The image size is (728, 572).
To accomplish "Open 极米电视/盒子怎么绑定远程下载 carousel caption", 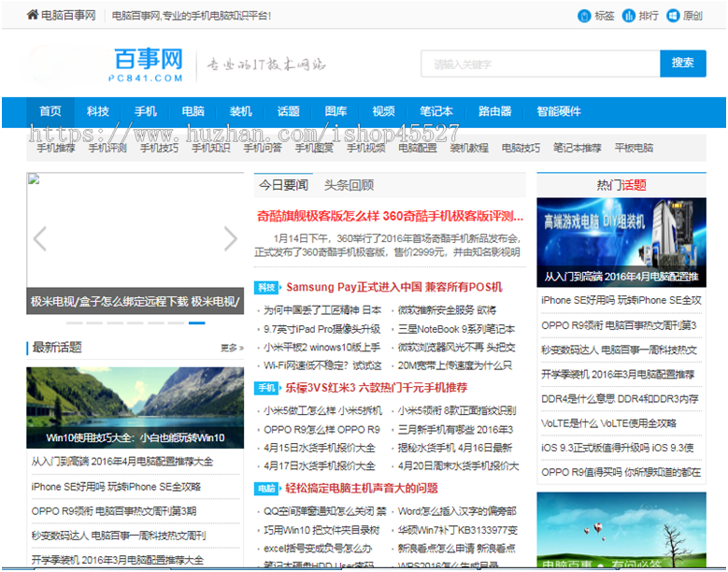I will click(136, 302).
